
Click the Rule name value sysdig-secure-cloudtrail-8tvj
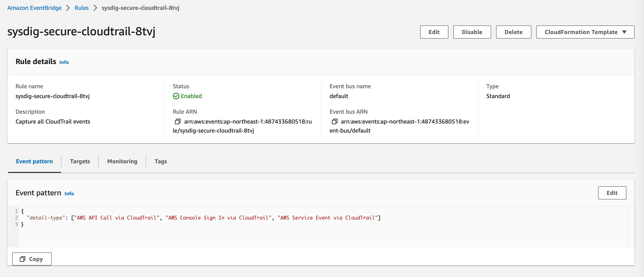tap(52, 96)
